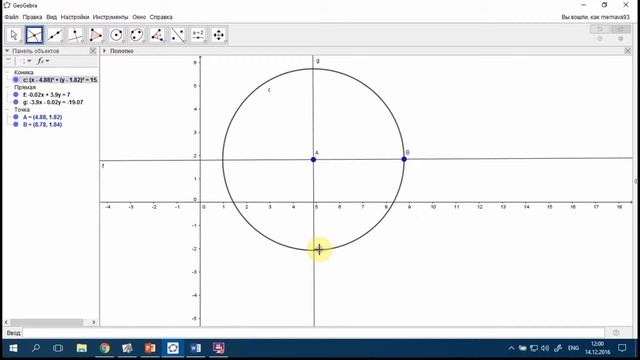Select the Circle with center tool
Viewport: 640px width, 360px height.
click(x=116, y=35)
